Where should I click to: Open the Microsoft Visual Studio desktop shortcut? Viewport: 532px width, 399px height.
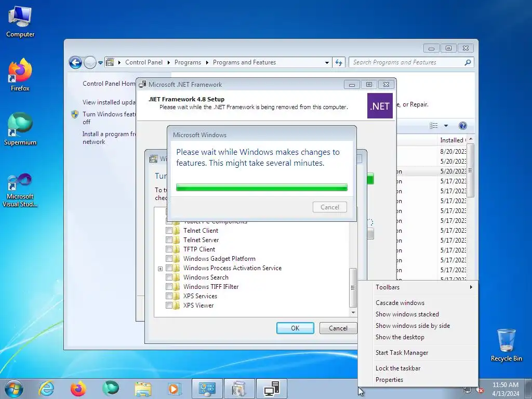pyautogui.click(x=20, y=190)
